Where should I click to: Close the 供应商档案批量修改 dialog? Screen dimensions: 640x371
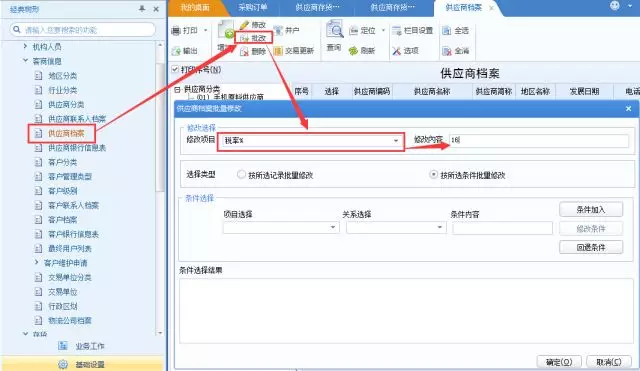click(629, 109)
